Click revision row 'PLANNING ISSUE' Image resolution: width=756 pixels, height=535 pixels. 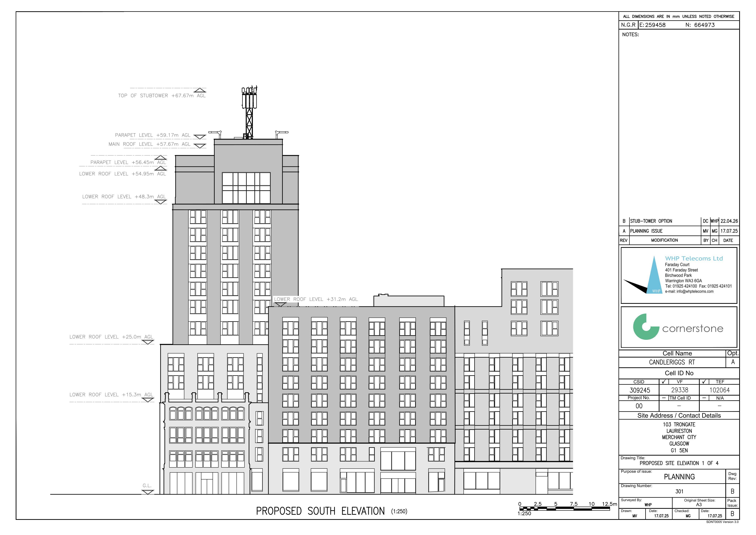pos(646,231)
